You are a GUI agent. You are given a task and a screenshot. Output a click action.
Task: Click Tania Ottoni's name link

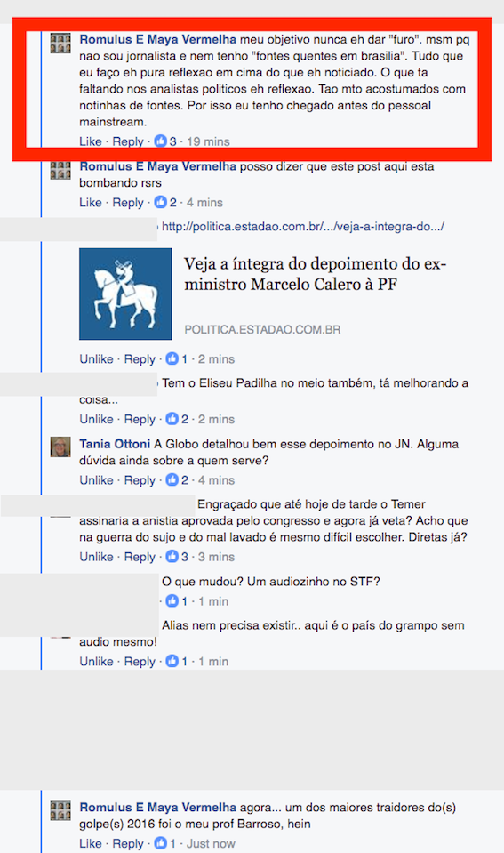pos(115,444)
